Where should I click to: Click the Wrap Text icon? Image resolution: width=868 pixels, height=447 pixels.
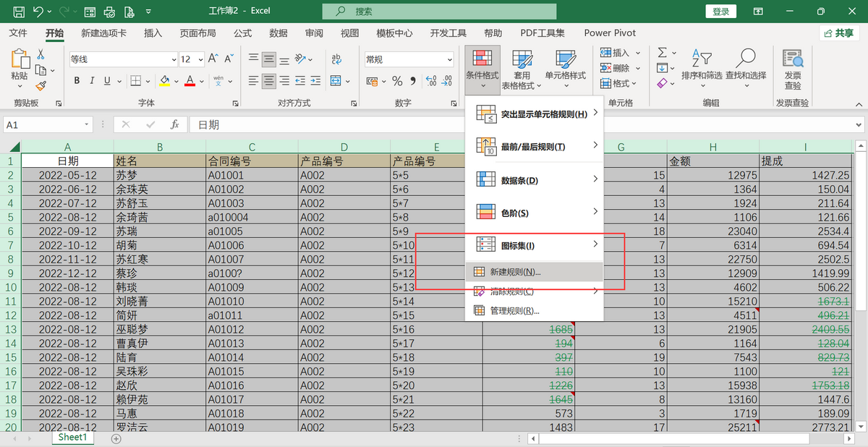coord(336,59)
